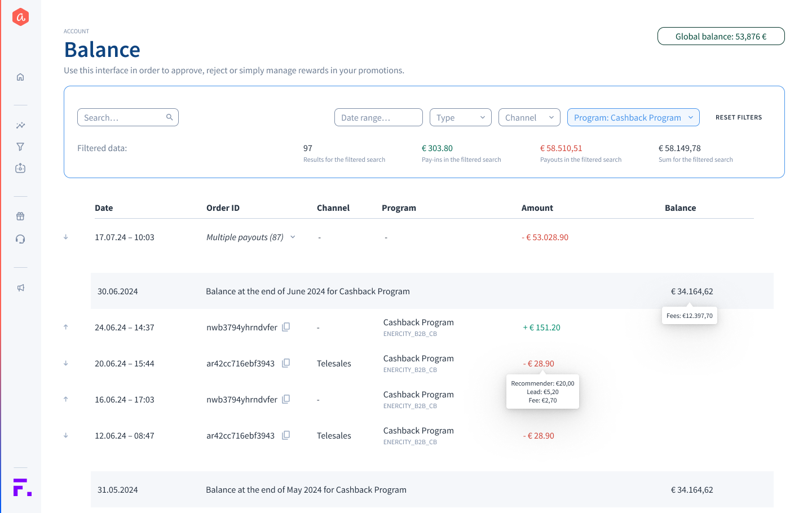This screenshot has width=812, height=513.
Task: Open the Date range picker field
Action: point(378,117)
